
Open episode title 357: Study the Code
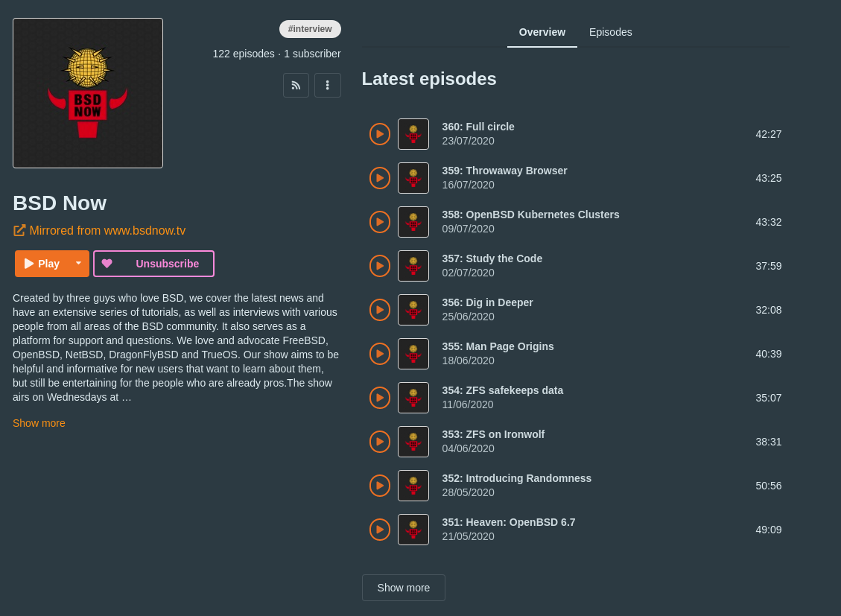click(x=492, y=258)
